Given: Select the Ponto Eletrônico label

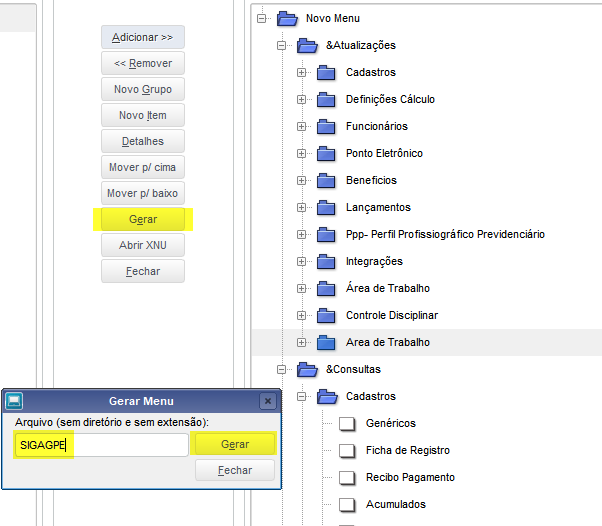Looking at the screenshot, I should pyautogui.click(x=384, y=153).
